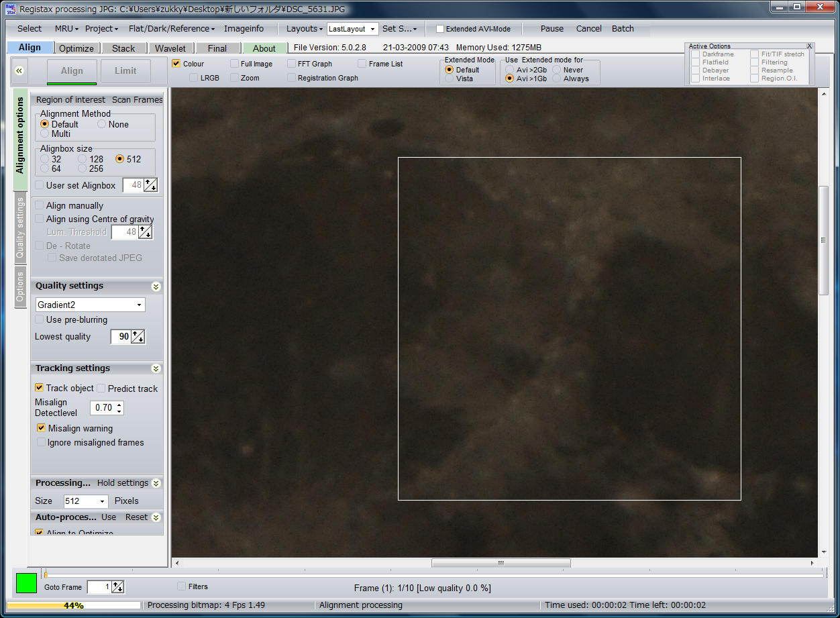The width and height of the screenshot is (840, 618).
Task: Open the LastLayout layouts dropdown
Action: pos(352,29)
